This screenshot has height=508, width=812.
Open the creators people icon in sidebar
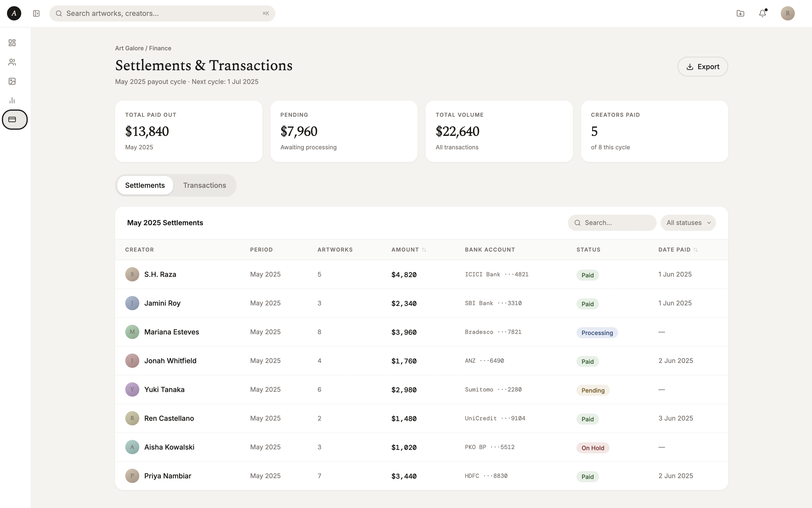12,62
